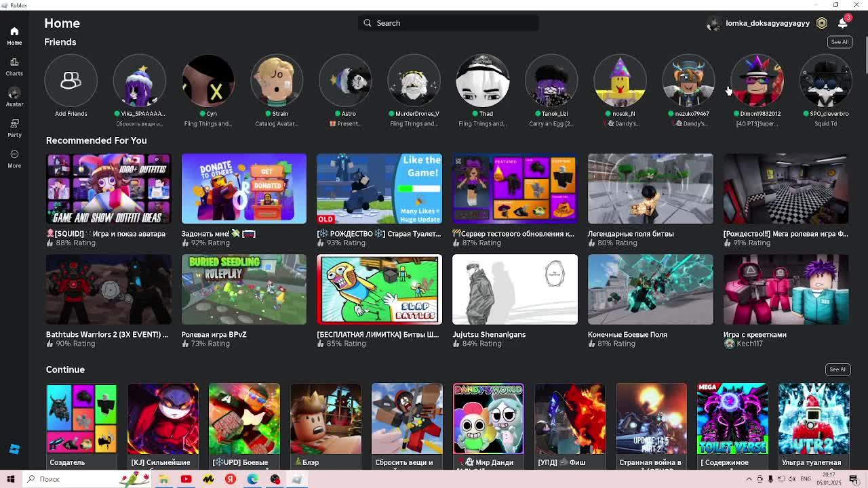Open friend nosok_N avatar
This screenshot has width=868, height=488.
[620, 81]
